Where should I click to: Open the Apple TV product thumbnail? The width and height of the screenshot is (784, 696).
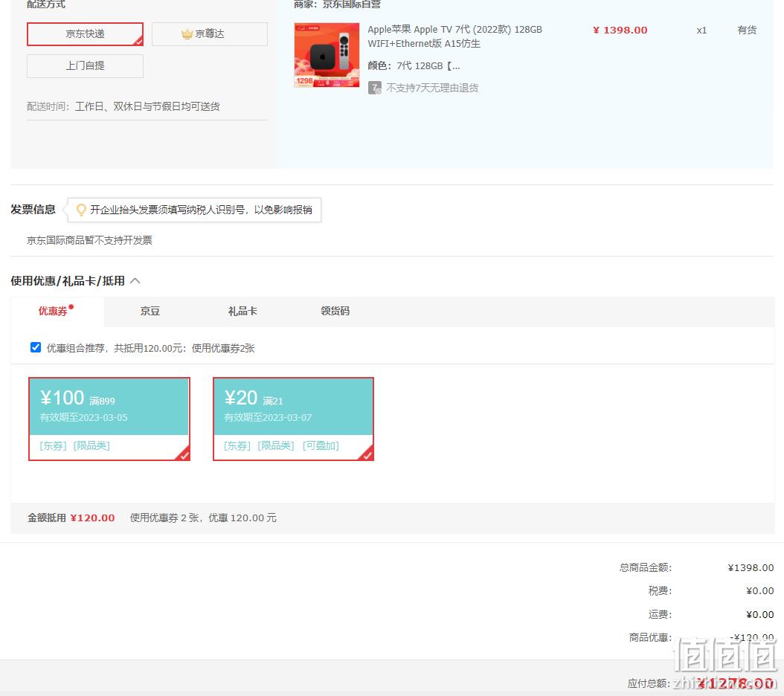coord(327,55)
